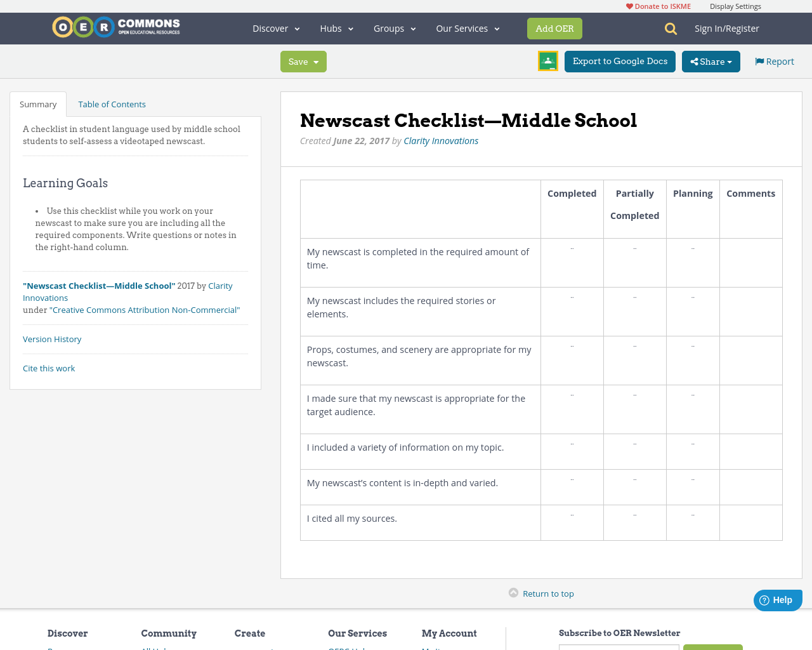Click the Add OER button

(554, 28)
